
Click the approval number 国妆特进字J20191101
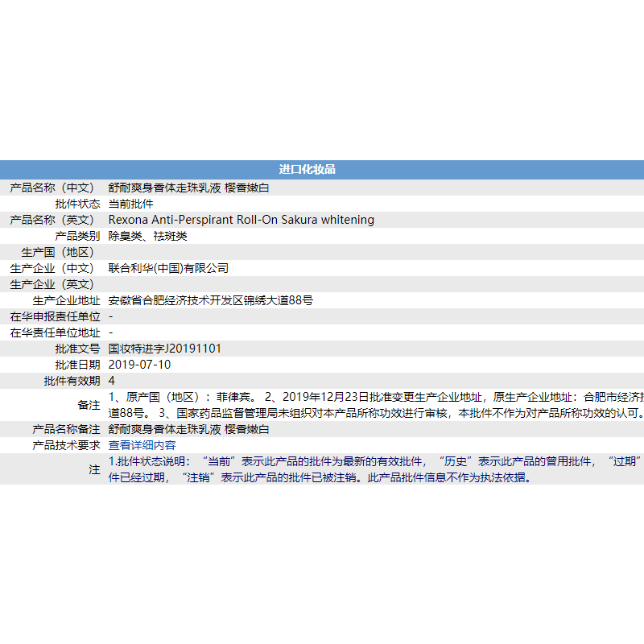(x=164, y=349)
